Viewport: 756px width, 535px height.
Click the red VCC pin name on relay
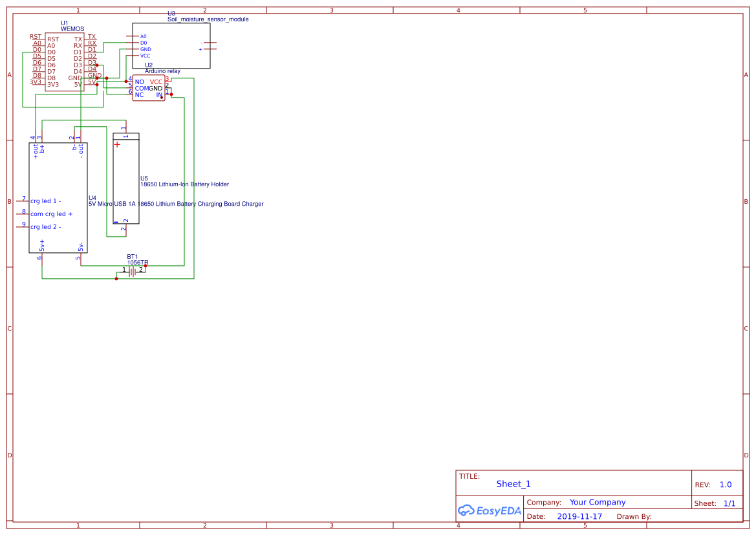(157, 82)
